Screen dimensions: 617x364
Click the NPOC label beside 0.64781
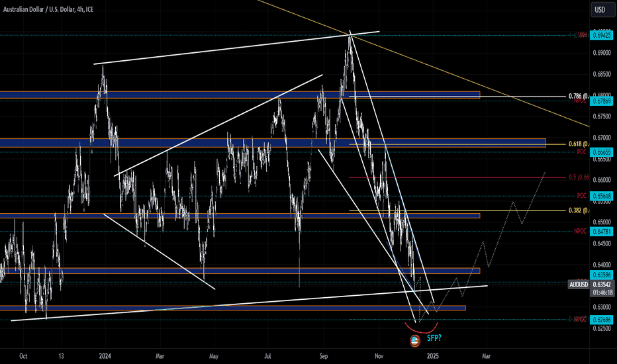(580, 232)
